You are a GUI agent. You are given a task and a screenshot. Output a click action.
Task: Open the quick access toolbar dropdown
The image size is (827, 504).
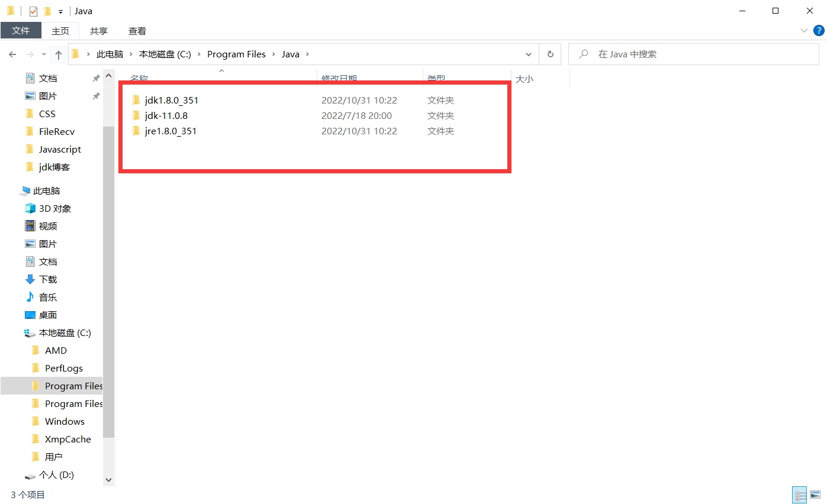click(x=60, y=12)
